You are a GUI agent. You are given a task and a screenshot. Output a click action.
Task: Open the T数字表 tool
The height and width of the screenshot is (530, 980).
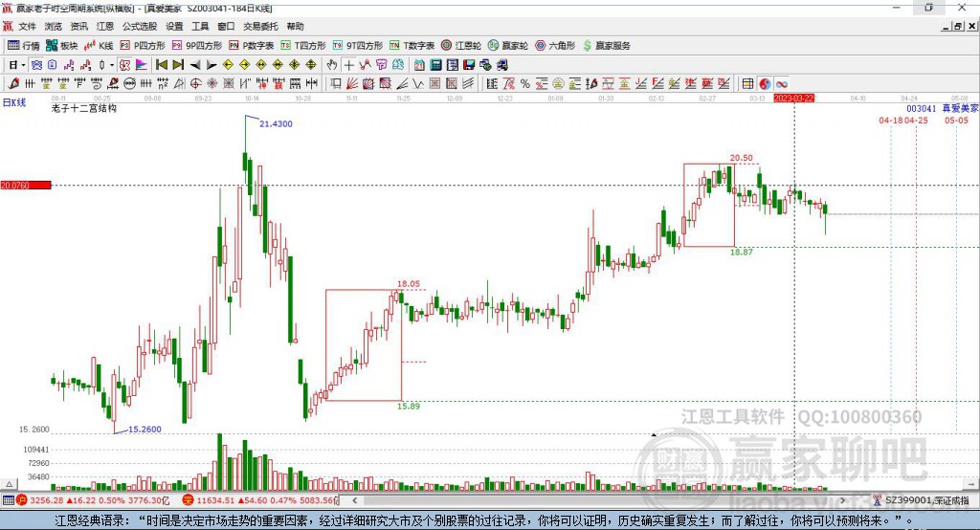(x=412, y=46)
